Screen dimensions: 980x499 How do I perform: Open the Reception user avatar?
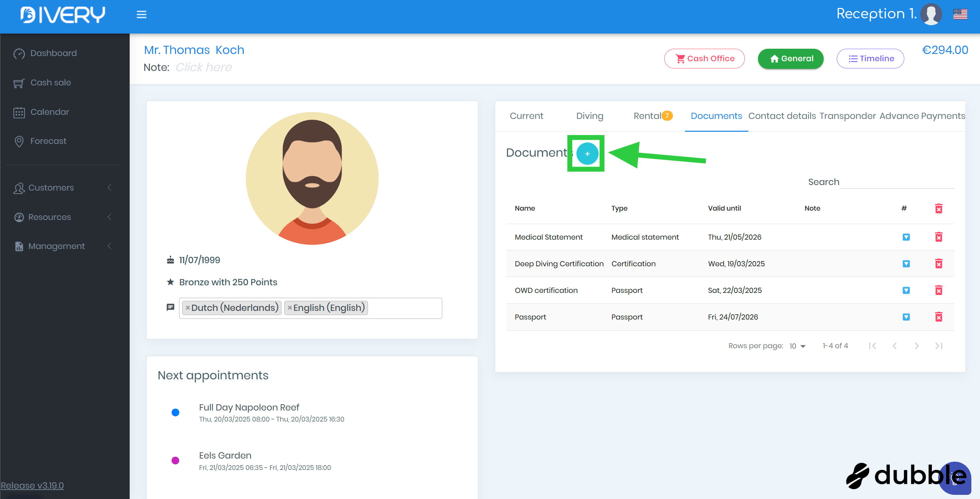tap(931, 15)
